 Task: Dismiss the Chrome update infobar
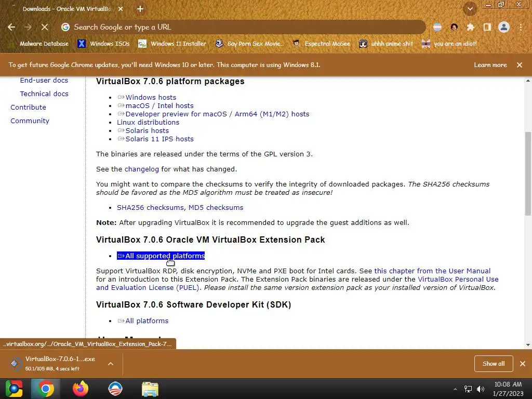tap(520, 65)
